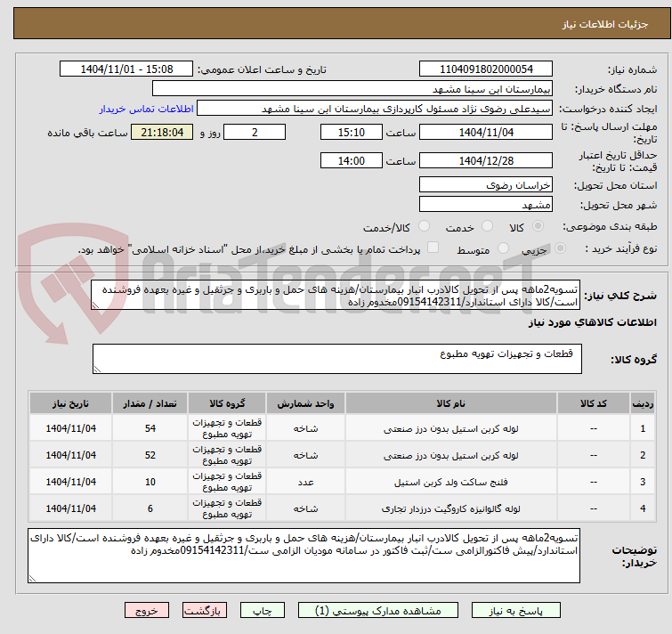Click the response time field 15:10

(352, 132)
